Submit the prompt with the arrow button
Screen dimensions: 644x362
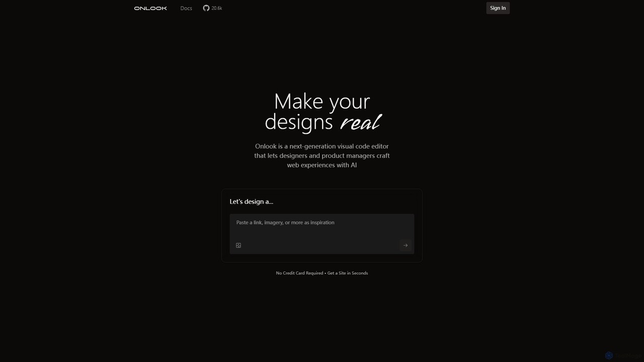[406, 245]
